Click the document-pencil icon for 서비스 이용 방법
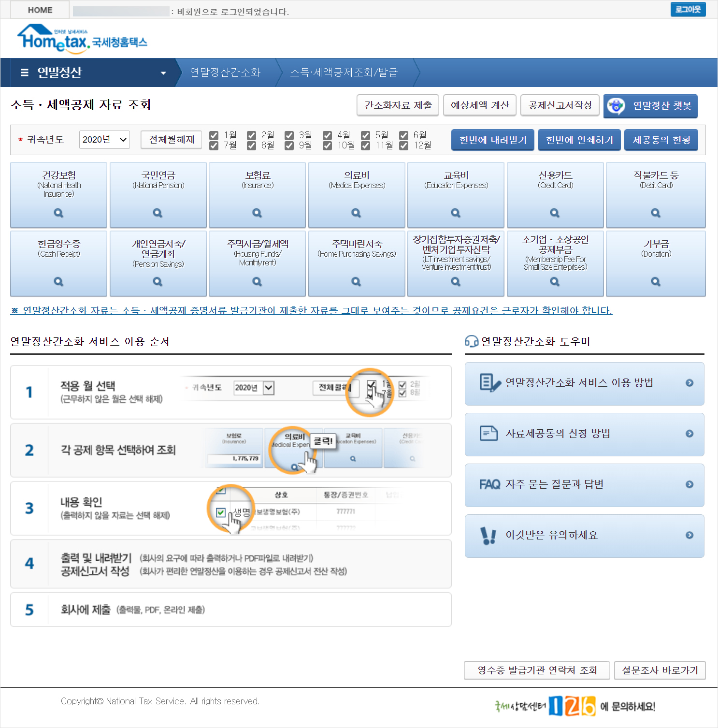This screenshot has width=718, height=728. point(490,382)
